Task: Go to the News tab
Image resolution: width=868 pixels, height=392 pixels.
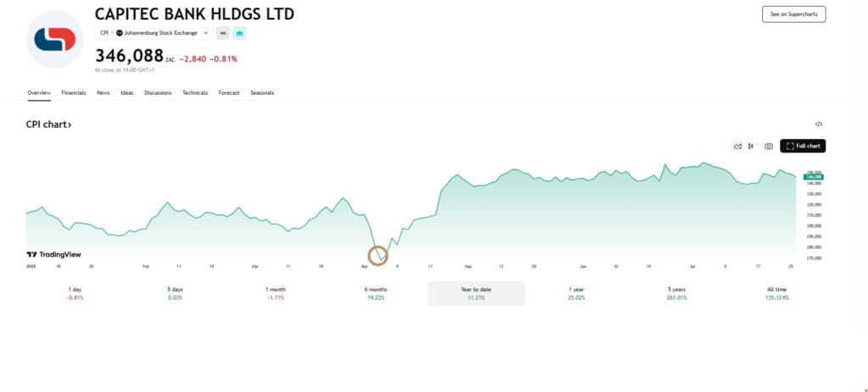Action: point(103,93)
